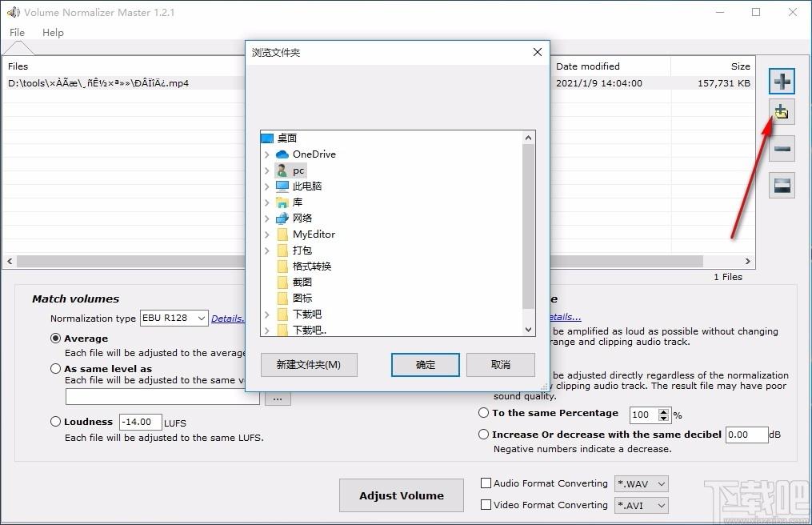Select the 图标 folder icon
This screenshot has width=812, height=525.
282,298
